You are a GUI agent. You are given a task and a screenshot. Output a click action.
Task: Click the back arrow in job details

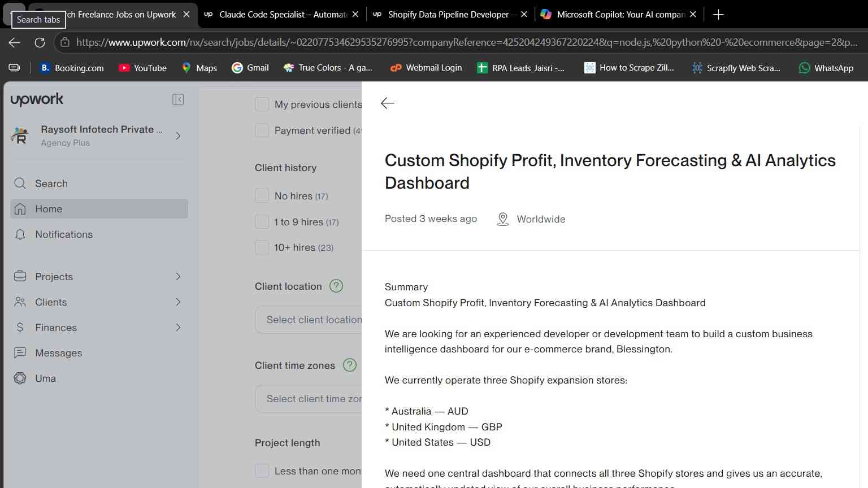(x=387, y=103)
